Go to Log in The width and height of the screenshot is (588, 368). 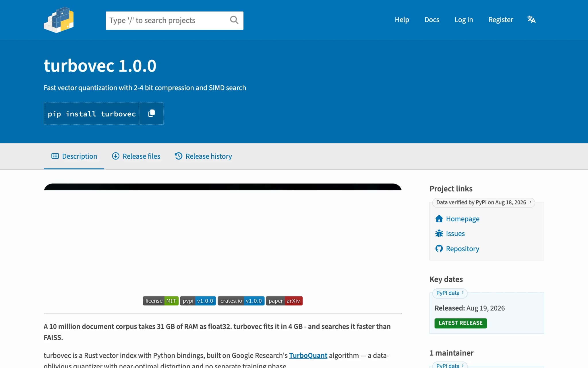point(464,20)
